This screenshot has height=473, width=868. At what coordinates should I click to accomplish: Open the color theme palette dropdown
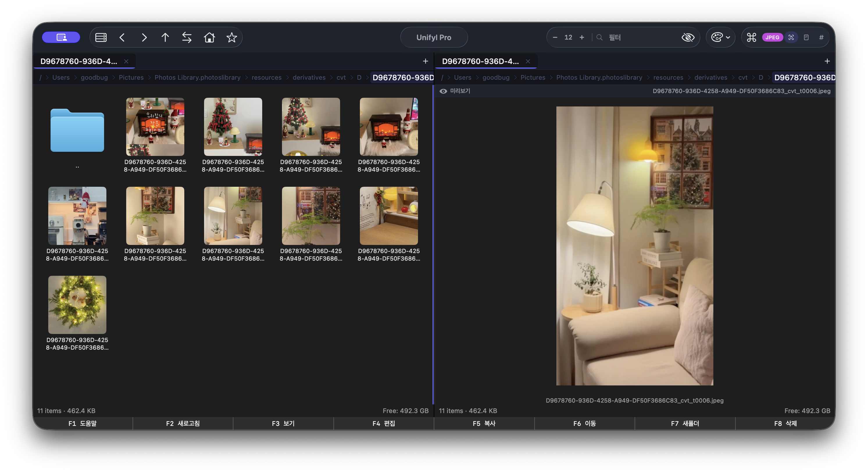(x=720, y=38)
